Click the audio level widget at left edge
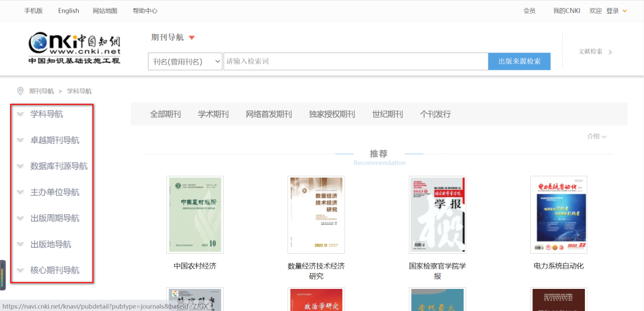This screenshot has height=311, width=644. (x=2, y=275)
